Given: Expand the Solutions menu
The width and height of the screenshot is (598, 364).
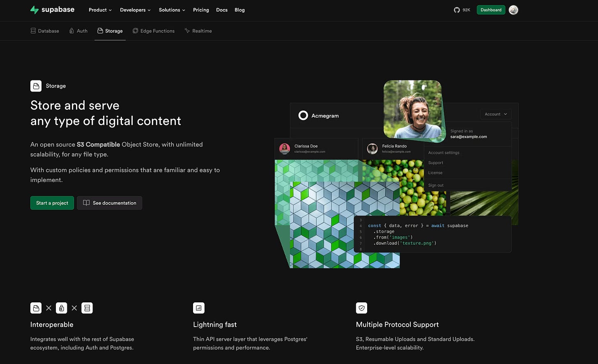Looking at the screenshot, I should (x=172, y=10).
